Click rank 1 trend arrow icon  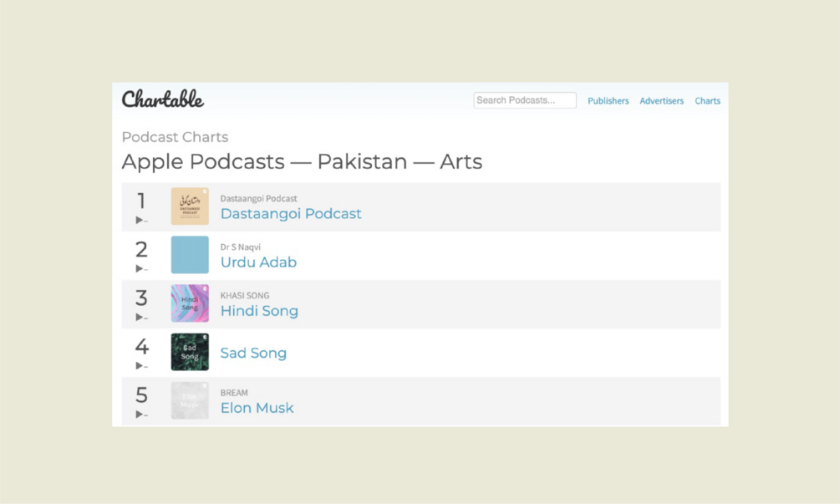pos(141,221)
